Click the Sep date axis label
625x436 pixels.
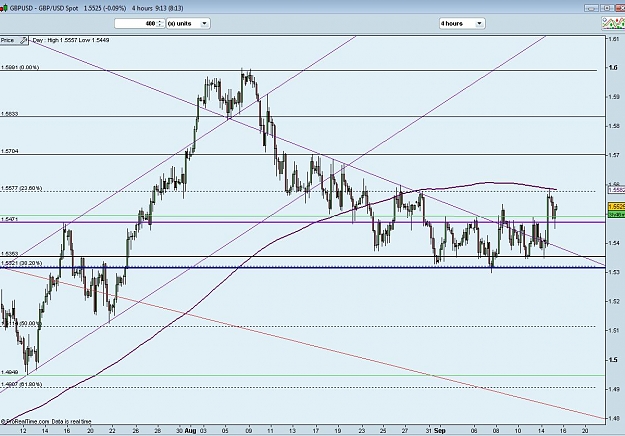(x=439, y=431)
